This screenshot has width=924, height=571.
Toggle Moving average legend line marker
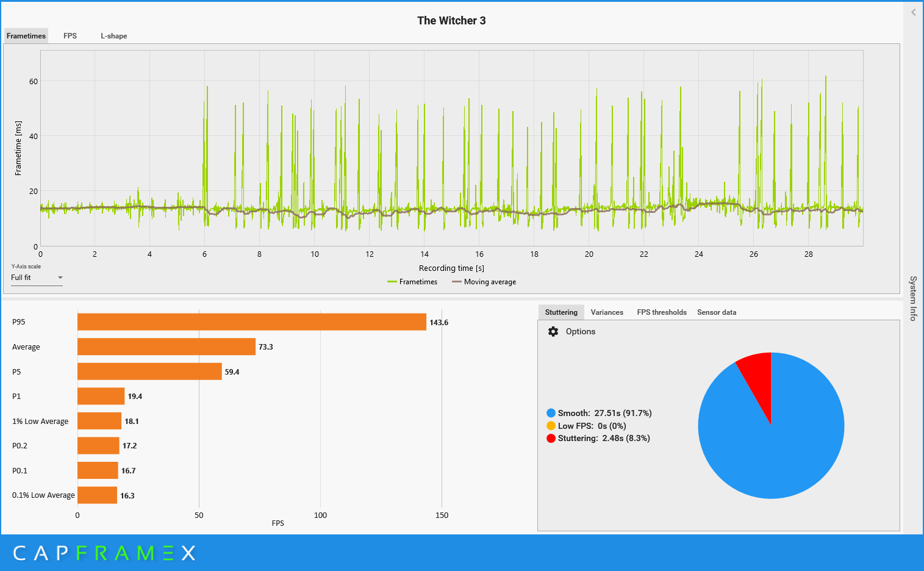coord(457,282)
